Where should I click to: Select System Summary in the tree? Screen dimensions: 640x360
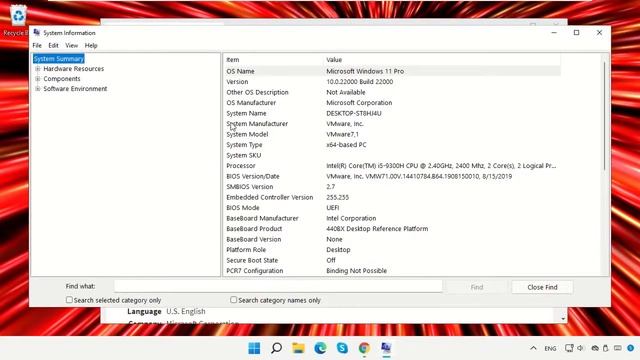coord(59,59)
